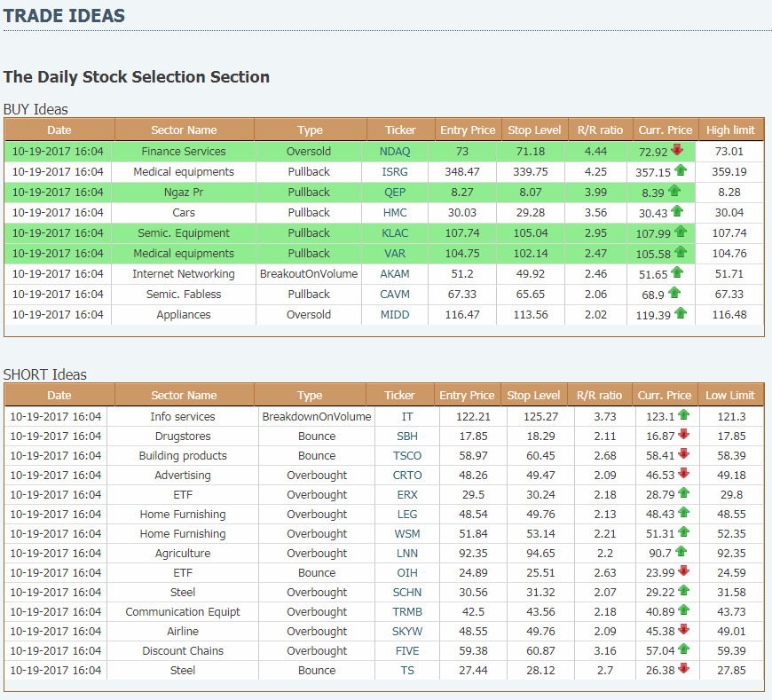Click the High limit column header
Screen dimensions: 772x700
point(730,130)
